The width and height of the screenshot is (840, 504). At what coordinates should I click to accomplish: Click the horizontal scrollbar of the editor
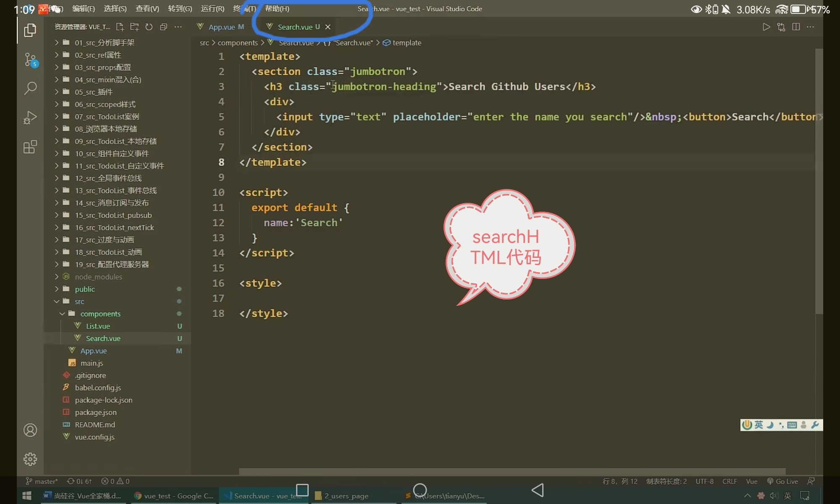(512, 471)
